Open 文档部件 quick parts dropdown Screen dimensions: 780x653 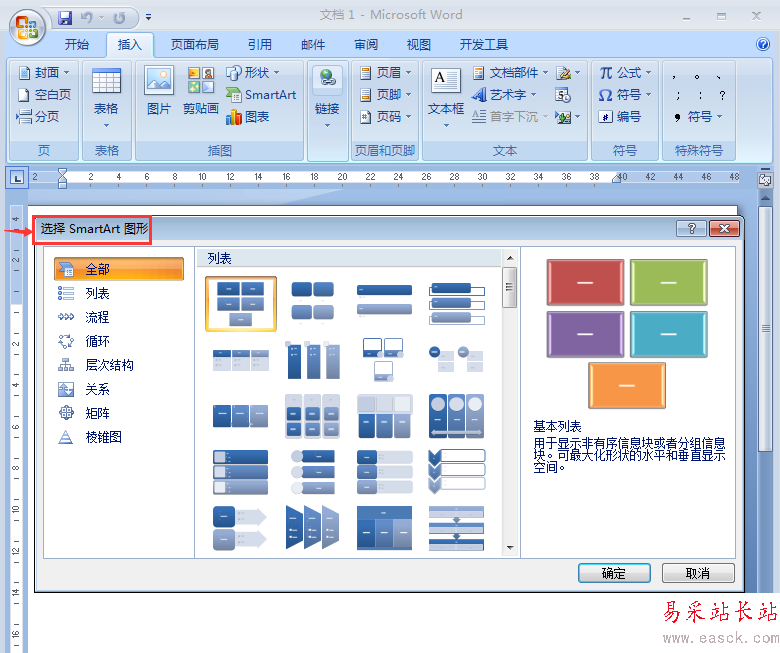[x=509, y=73]
